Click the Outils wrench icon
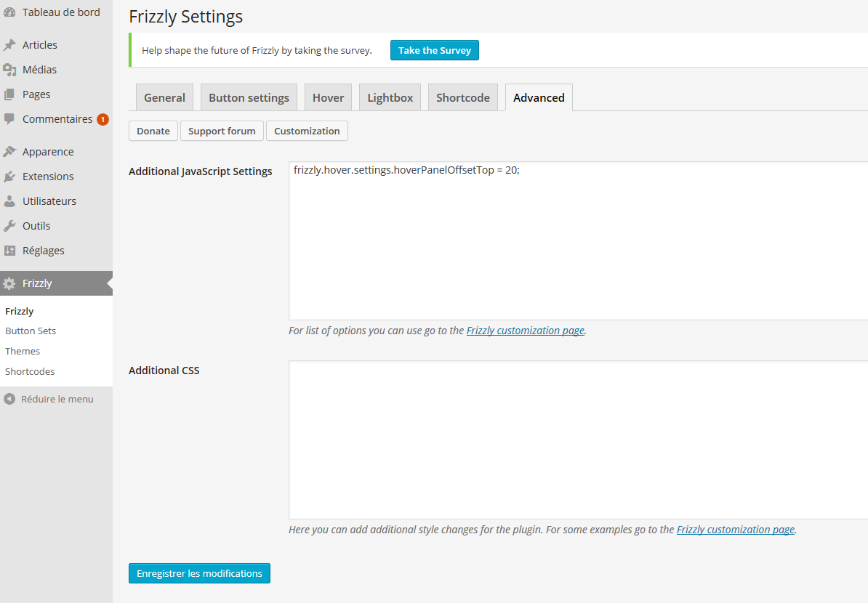The width and height of the screenshot is (868, 603). [9, 226]
